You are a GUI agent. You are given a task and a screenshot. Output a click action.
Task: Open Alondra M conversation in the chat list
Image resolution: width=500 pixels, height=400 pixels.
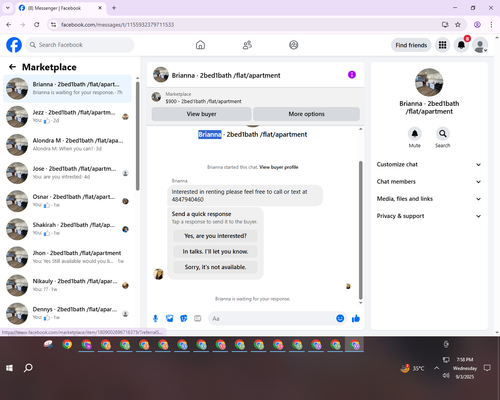coord(67,145)
